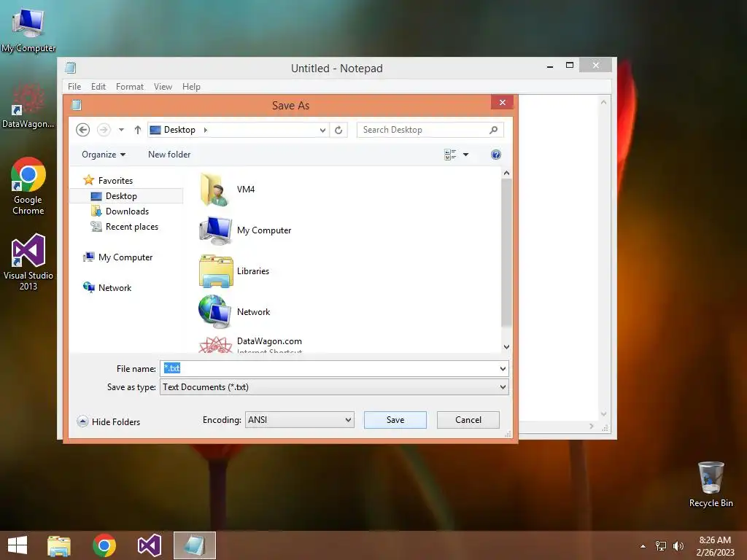Open Notepad Help menu
Image resolution: width=747 pixels, height=560 pixels.
(x=191, y=87)
